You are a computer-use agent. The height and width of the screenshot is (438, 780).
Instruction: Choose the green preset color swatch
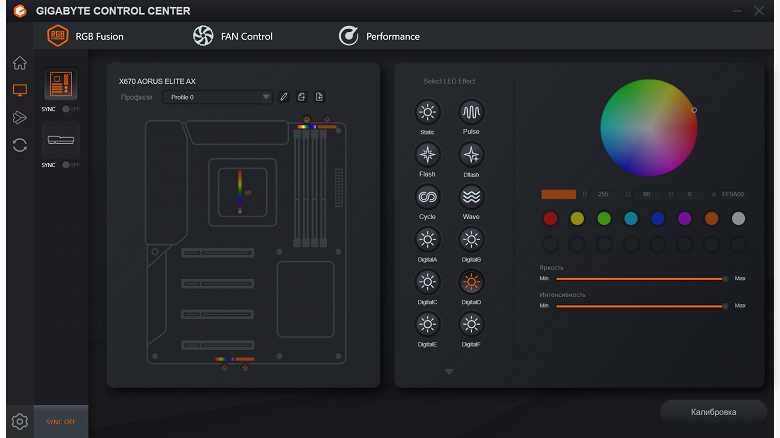(604, 218)
